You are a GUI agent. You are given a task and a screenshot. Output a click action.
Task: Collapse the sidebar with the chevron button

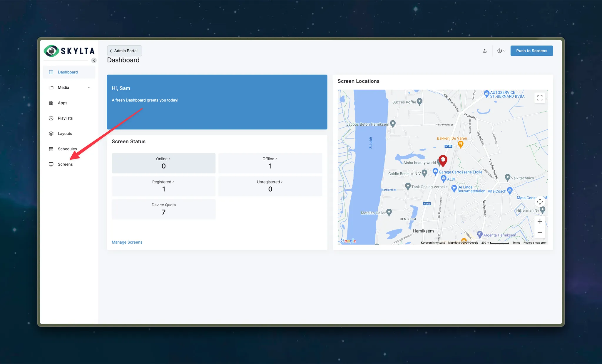pyautogui.click(x=94, y=60)
